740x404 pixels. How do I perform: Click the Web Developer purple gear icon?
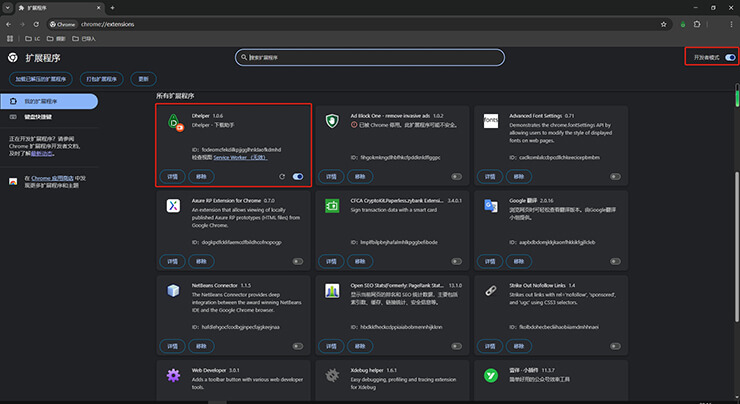(x=173, y=375)
